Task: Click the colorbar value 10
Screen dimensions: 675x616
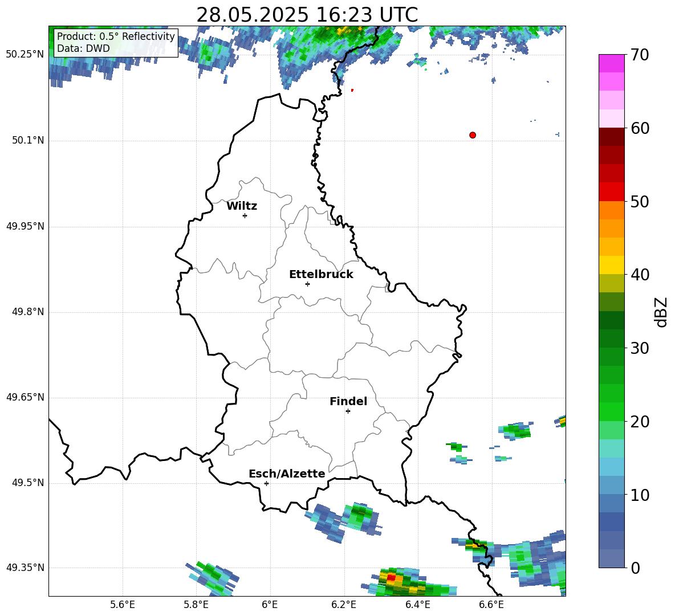Action: [x=640, y=495]
